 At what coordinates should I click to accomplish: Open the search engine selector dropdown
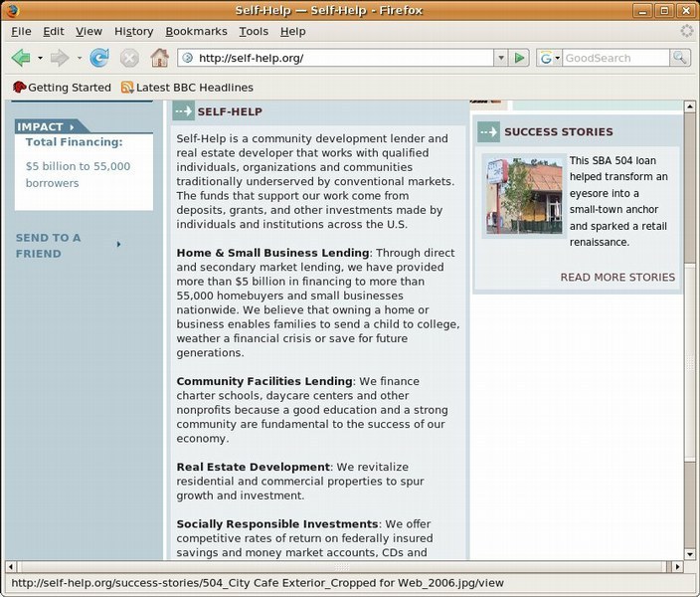pyautogui.click(x=550, y=58)
